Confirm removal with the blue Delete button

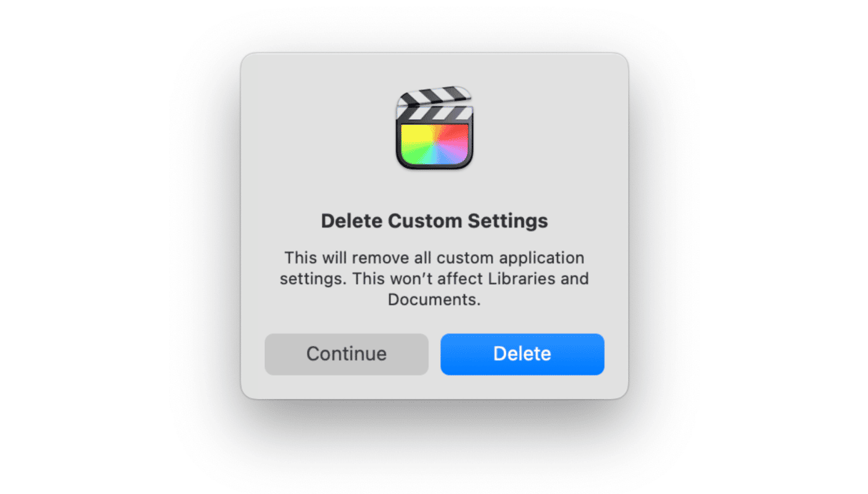coord(522,354)
